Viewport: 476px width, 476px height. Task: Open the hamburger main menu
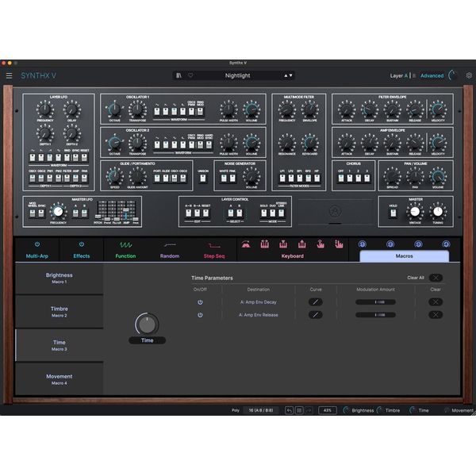click(x=9, y=75)
